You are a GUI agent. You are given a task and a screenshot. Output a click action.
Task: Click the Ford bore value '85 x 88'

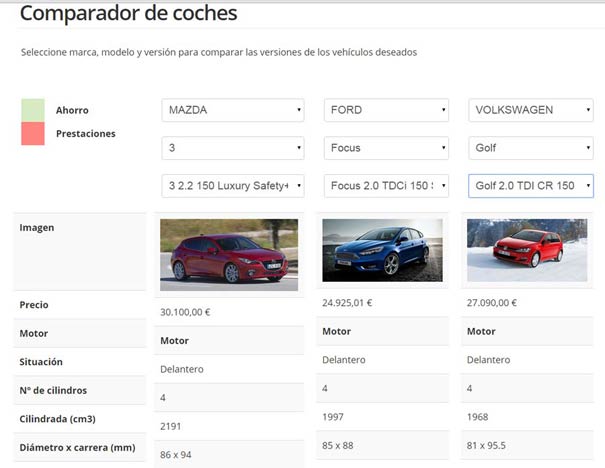point(338,446)
